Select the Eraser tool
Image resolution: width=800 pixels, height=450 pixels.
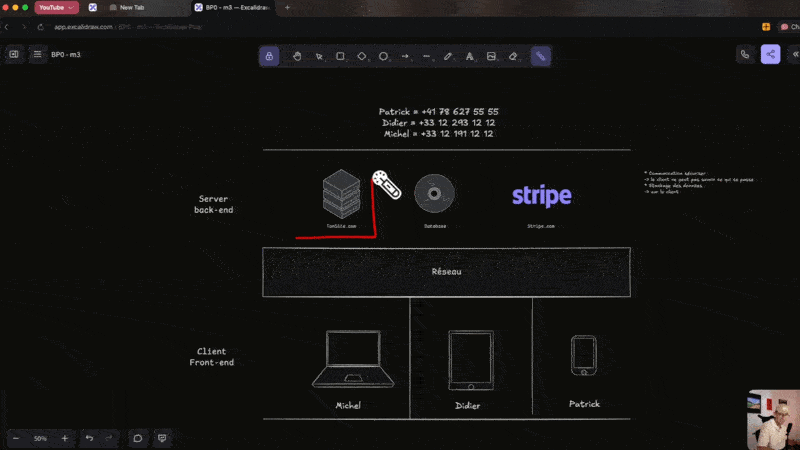pos(513,56)
